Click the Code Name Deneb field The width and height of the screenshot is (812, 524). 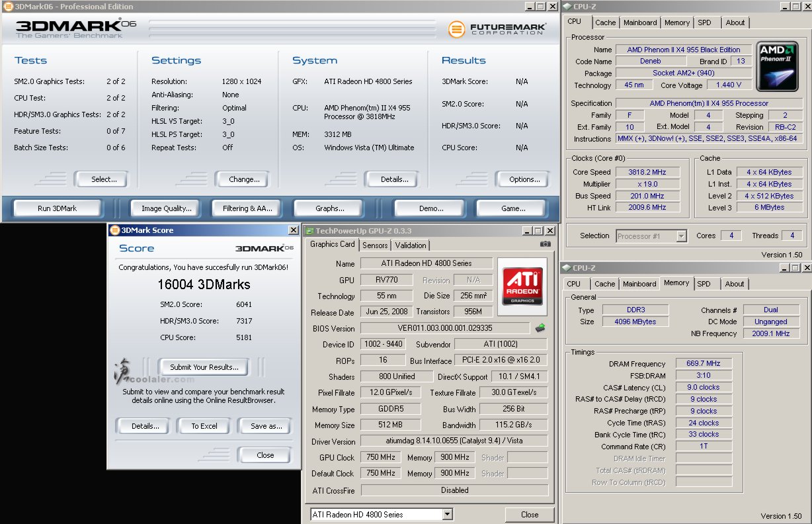651,61
